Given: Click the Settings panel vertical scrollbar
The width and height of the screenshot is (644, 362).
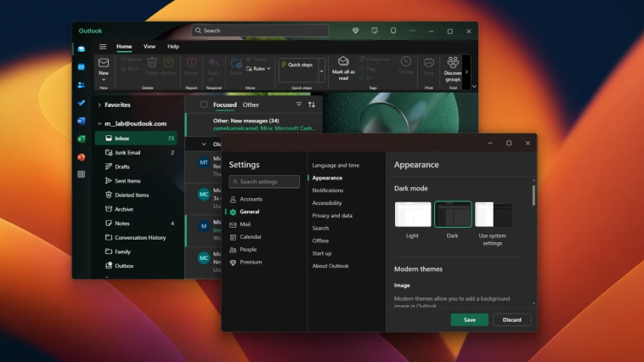Looking at the screenshot, I should point(534,195).
